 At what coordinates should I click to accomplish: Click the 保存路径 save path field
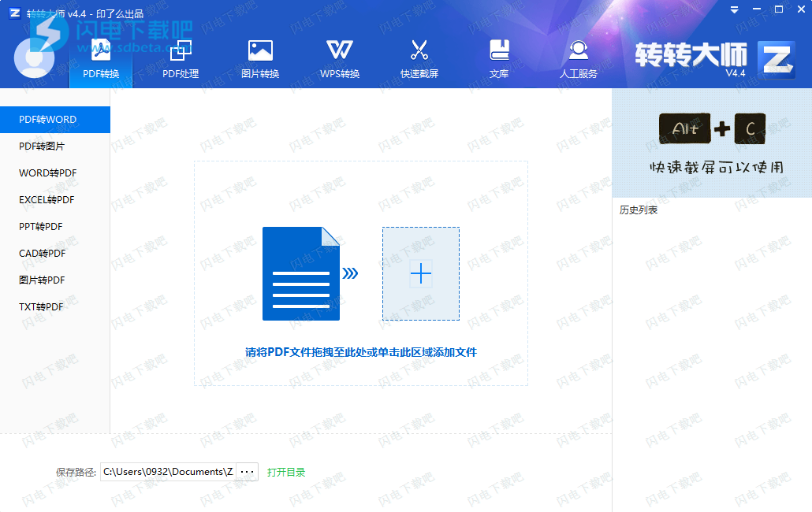167,472
